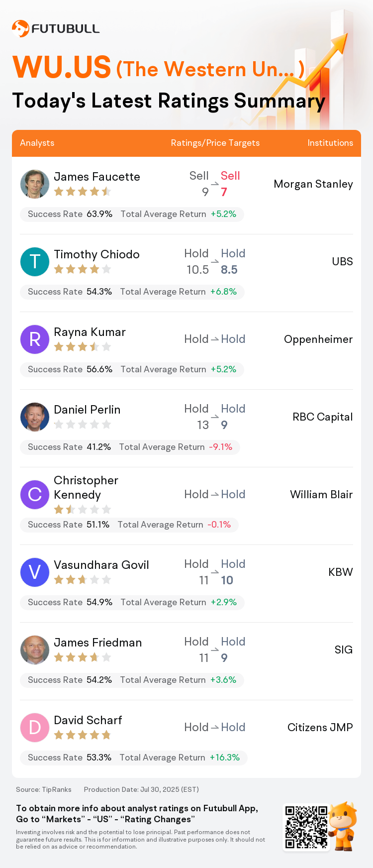Click Timothy Chiodo's success rate pill
373x868 pixels.
coord(132,292)
